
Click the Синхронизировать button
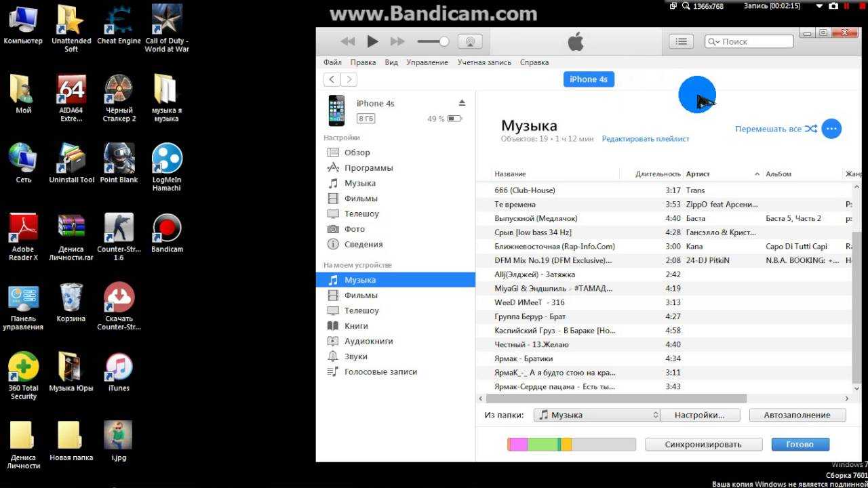703,445
